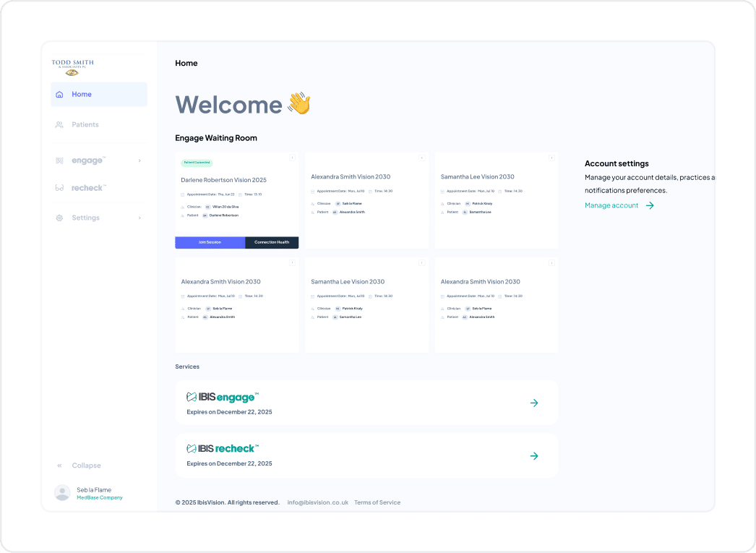Image resolution: width=756 pixels, height=553 pixels.
Task: Click the MedBase Company label
Action: click(x=100, y=497)
